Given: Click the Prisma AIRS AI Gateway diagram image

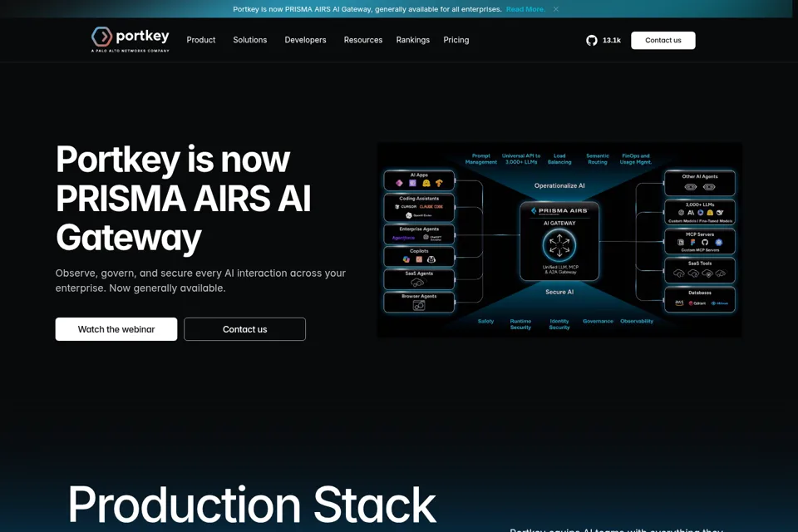Looking at the screenshot, I should 559,239.
